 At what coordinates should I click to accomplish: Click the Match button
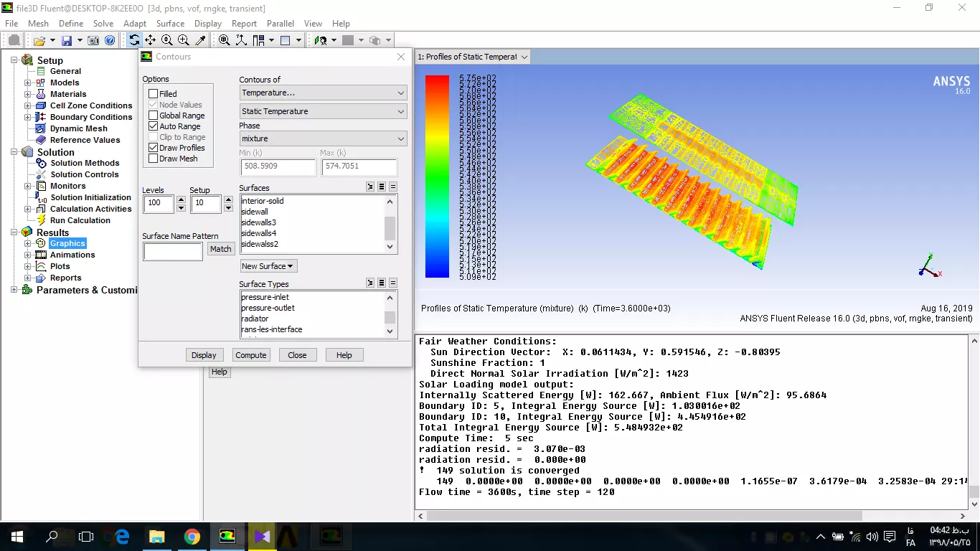pyautogui.click(x=221, y=249)
